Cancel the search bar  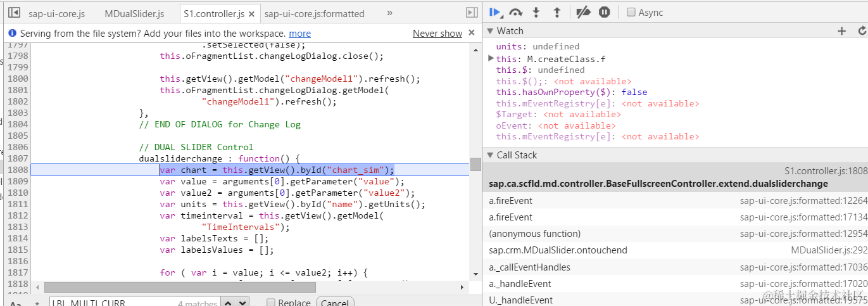click(x=335, y=303)
